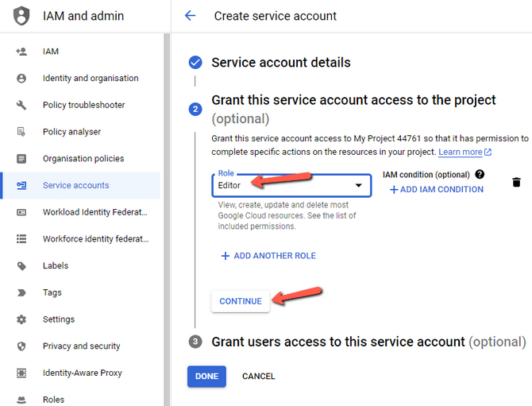The image size is (532, 406).
Task: Click the CONTINUE button
Action: tap(241, 301)
